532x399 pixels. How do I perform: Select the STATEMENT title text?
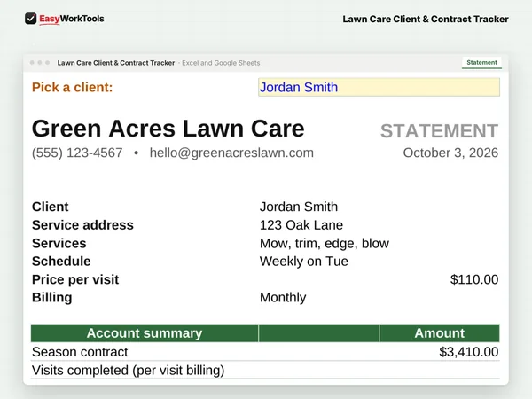pos(439,131)
